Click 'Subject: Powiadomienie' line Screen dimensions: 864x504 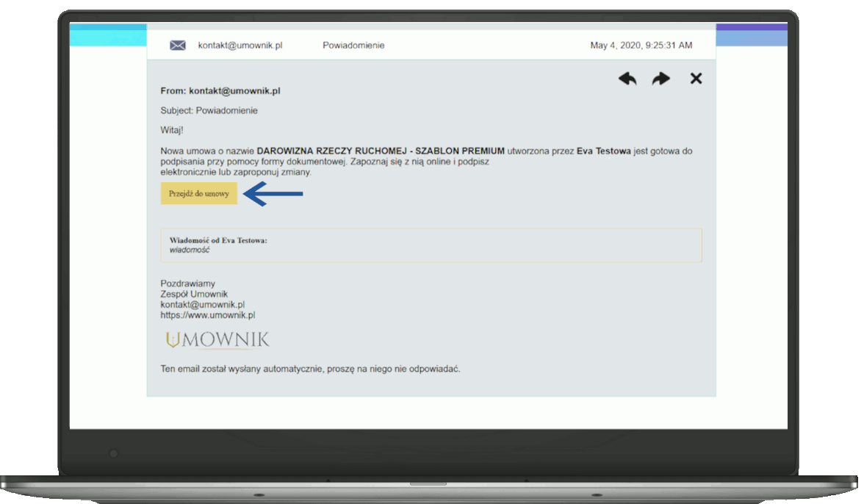209,111
